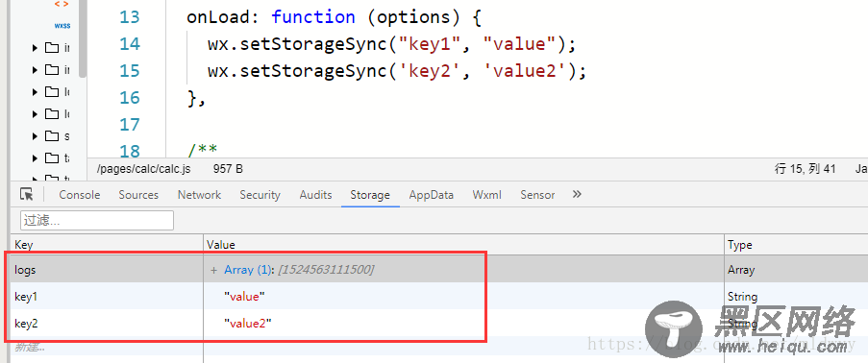868x363 pixels.
Task: Click line number 13 in gutter
Action: [130, 17]
